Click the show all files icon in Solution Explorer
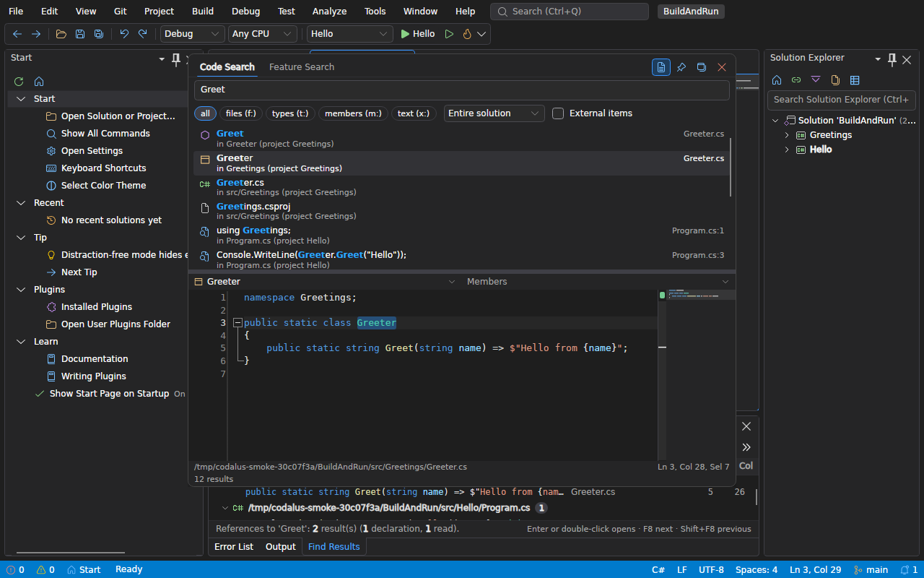 click(835, 80)
